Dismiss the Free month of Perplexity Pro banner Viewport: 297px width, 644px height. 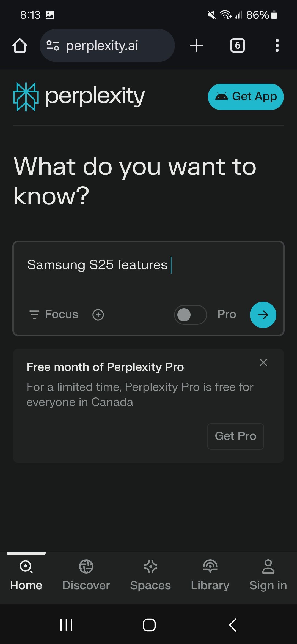point(263,362)
